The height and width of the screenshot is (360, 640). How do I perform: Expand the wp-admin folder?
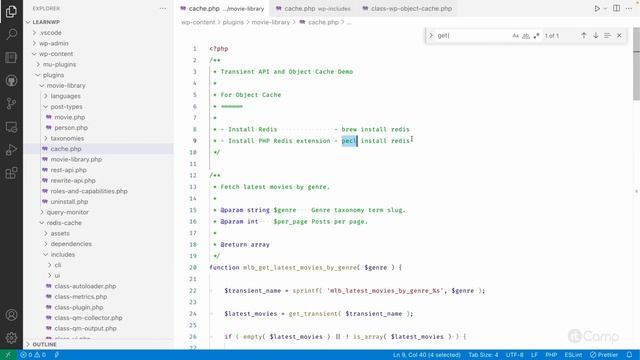(x=35, y=43)
